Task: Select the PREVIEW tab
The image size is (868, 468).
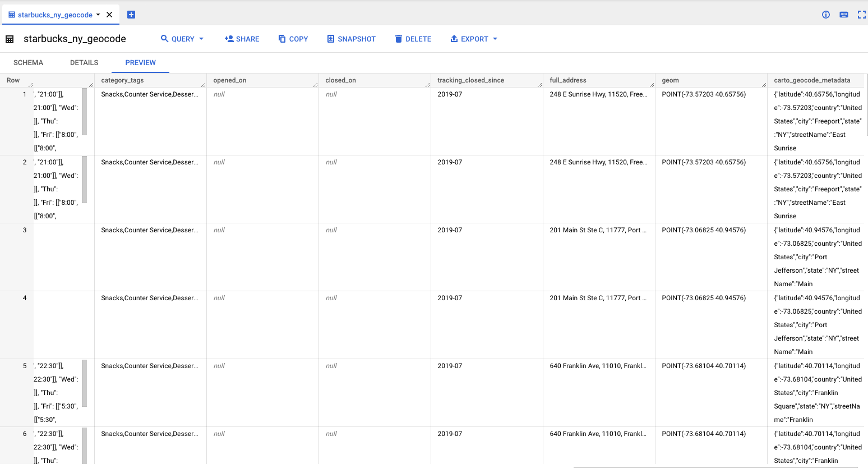Action: (x=140, y=63)
